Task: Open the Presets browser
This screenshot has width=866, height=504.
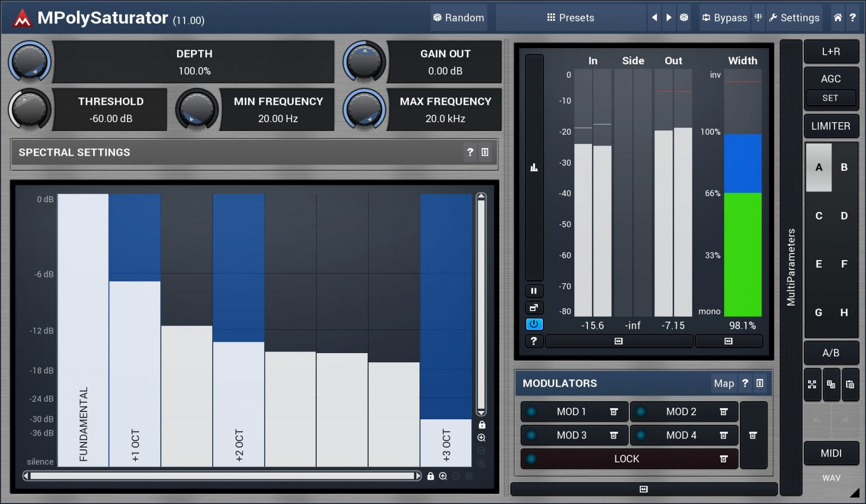Action: (570, 17)
